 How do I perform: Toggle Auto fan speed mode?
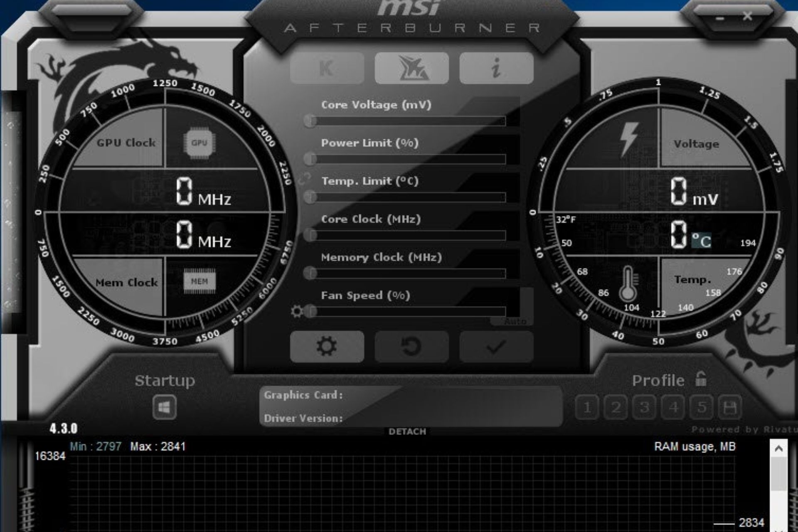coord(515,321)
